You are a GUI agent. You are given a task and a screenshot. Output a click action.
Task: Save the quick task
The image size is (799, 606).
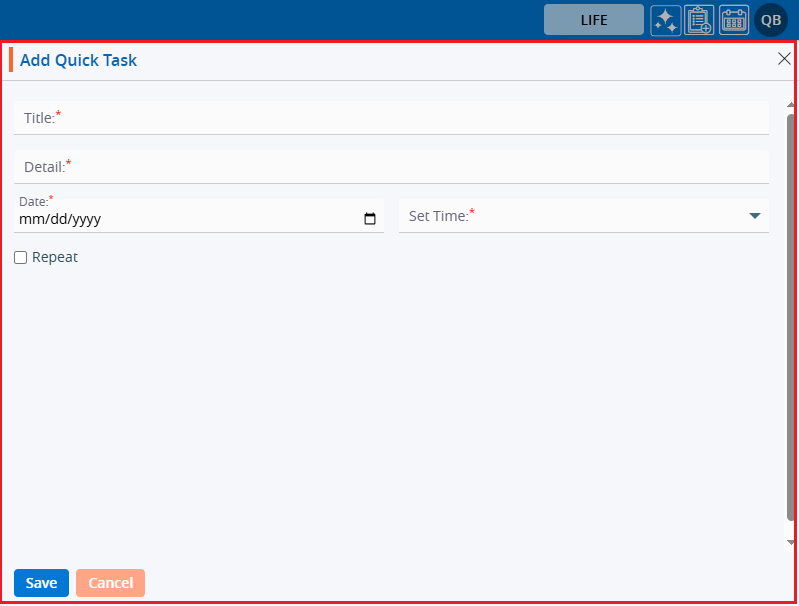41,583
